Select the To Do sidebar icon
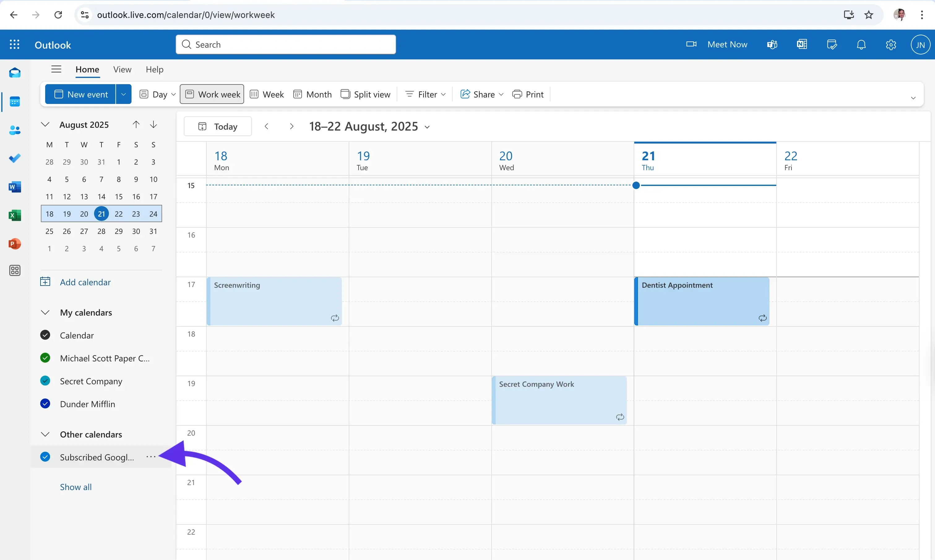 [x=14, y=158]
